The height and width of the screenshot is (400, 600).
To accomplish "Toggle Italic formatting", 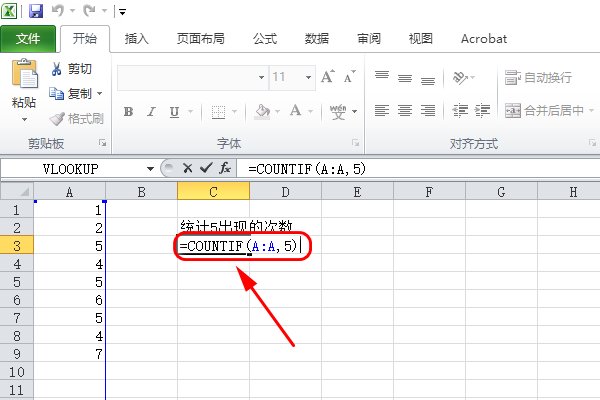I will [x=152, y=112].
